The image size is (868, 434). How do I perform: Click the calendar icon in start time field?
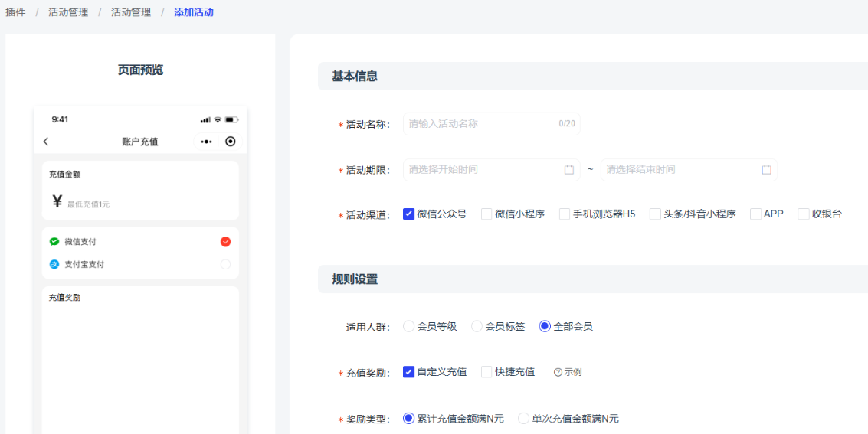[569, 170]
